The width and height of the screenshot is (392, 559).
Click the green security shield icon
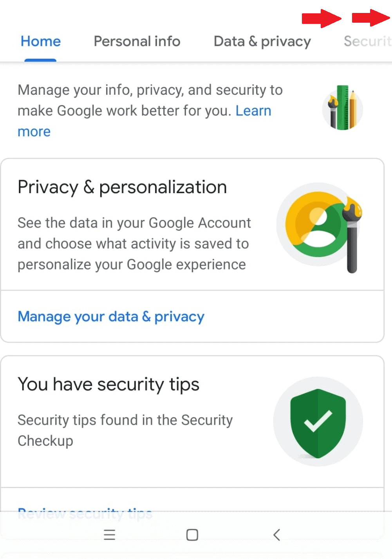click(318, 422)
